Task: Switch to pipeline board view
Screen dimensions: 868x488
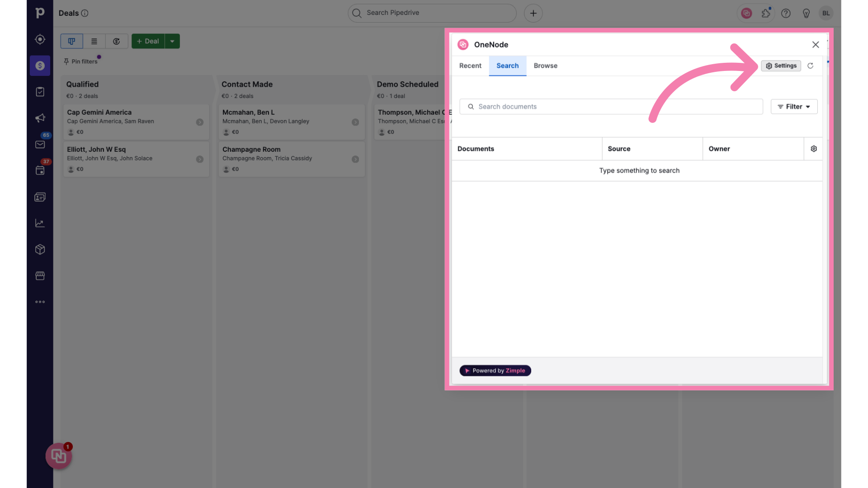Action: 71,41
